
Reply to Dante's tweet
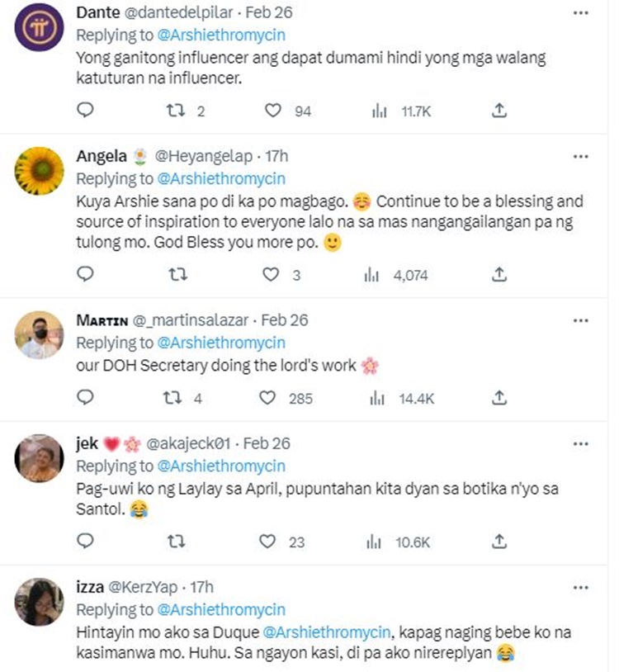85,110
